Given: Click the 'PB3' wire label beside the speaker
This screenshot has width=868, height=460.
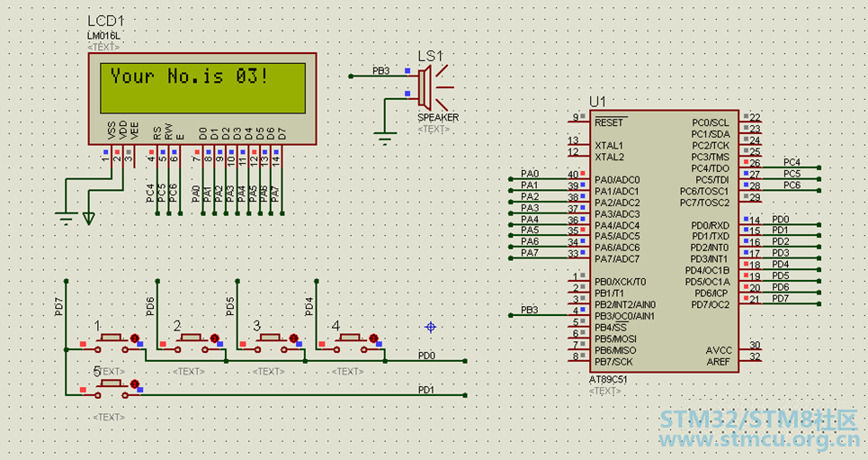Looking at the screenshot, I should point(380,71).
